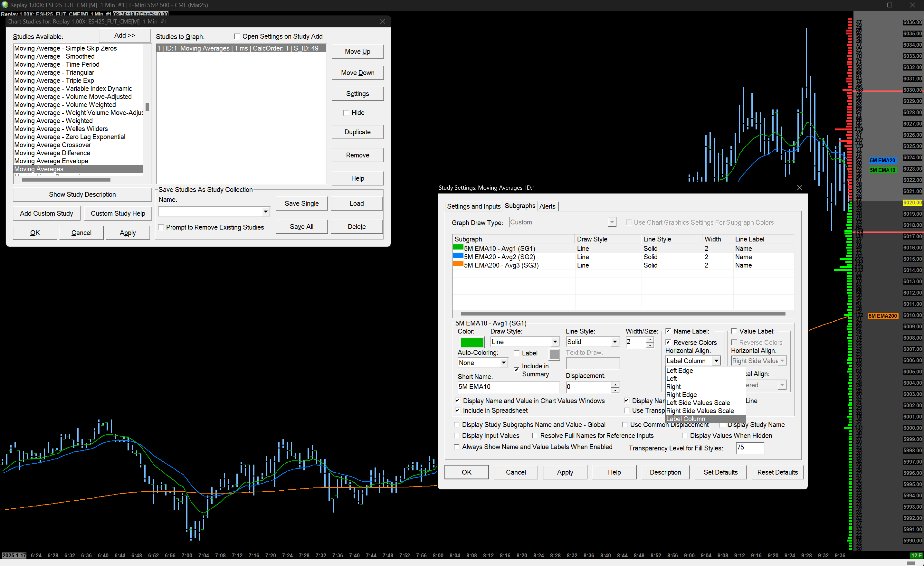Click the orange 5M EMA200 subgraph color box
The height and width of the screenshot is (566, 924).
pos(458,264)
